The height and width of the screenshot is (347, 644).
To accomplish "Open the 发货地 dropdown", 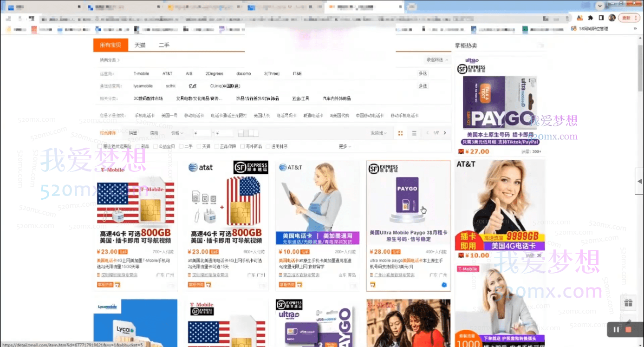I will point(378,133).
